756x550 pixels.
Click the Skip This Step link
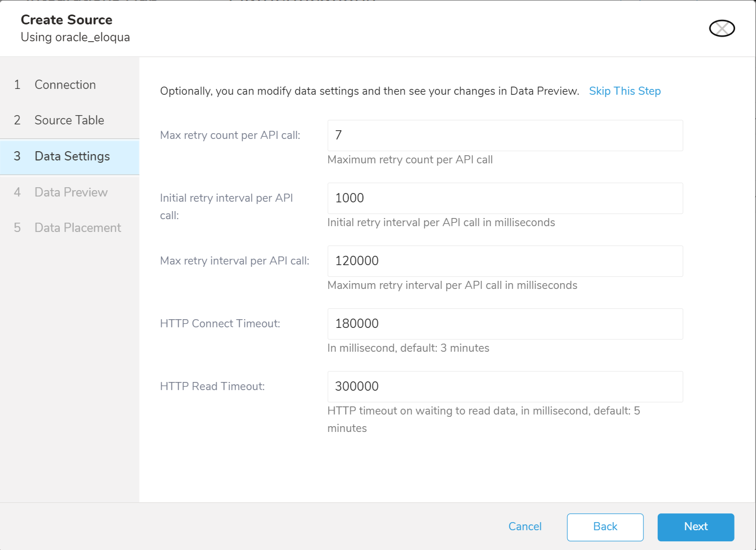625,91
